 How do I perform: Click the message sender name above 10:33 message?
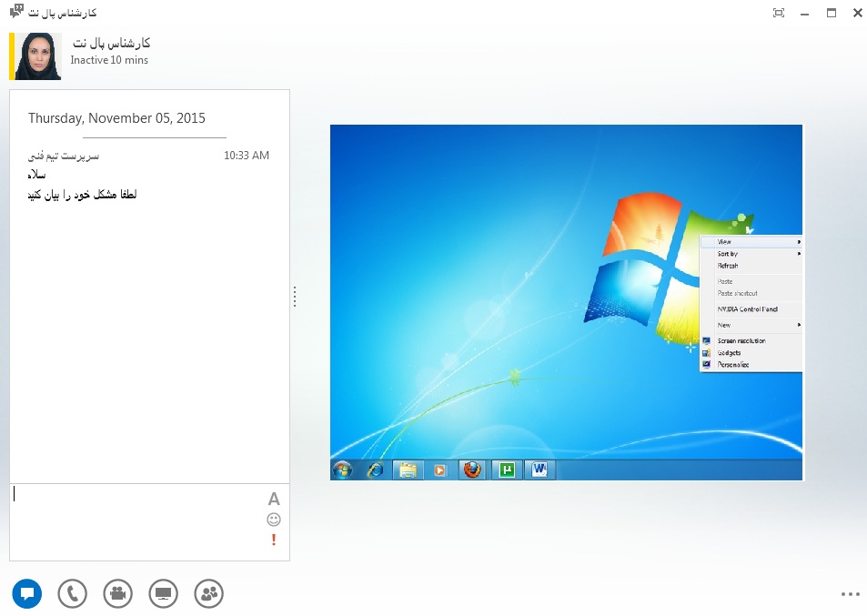(x=64, y=156)
